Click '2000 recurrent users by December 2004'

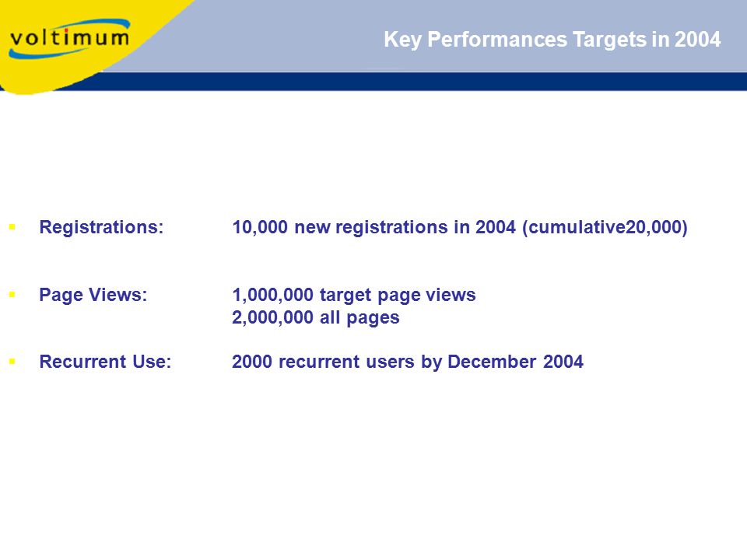point(408,362)
